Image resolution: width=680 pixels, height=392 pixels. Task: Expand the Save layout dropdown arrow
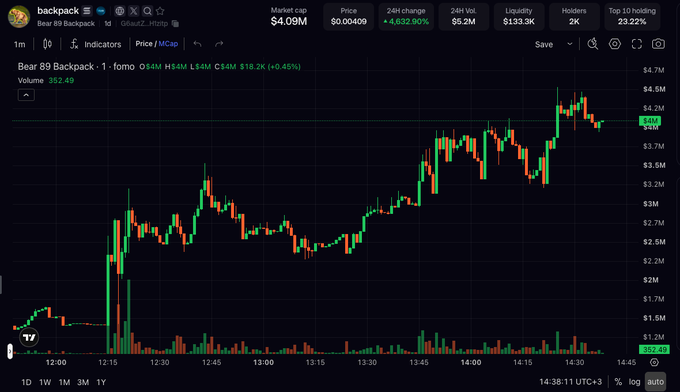tap(570, 44)
